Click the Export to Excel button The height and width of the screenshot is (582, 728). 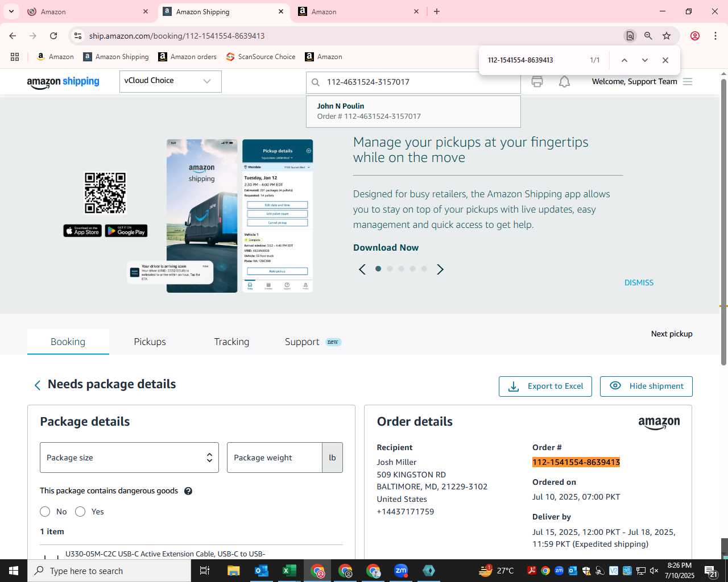[x=545, y=386]
